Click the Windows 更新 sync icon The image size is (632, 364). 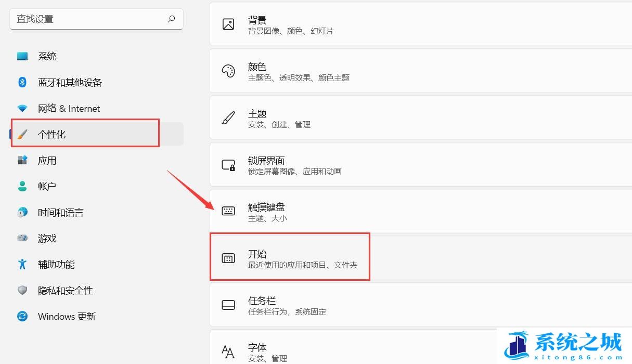coord(22,316)
